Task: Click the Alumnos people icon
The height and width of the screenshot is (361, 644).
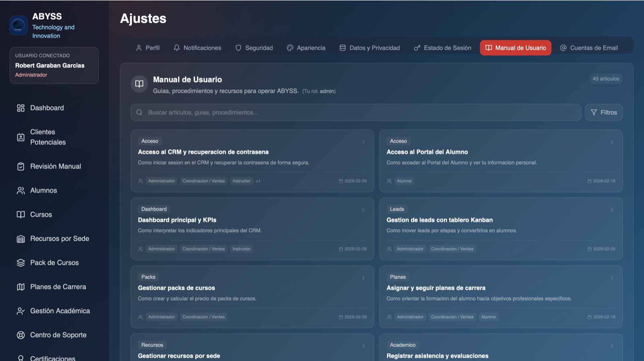Action: click(21, 191)
